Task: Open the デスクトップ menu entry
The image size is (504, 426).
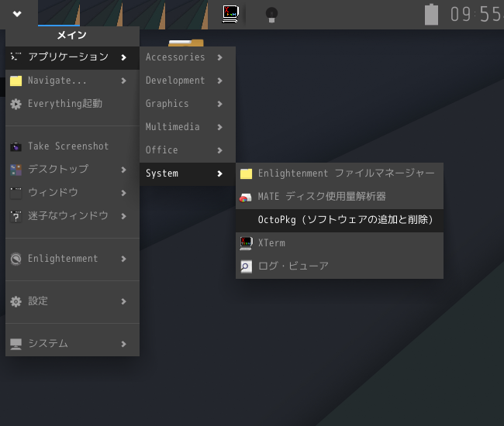Action: pyautogui.click(x=72, y=169)
